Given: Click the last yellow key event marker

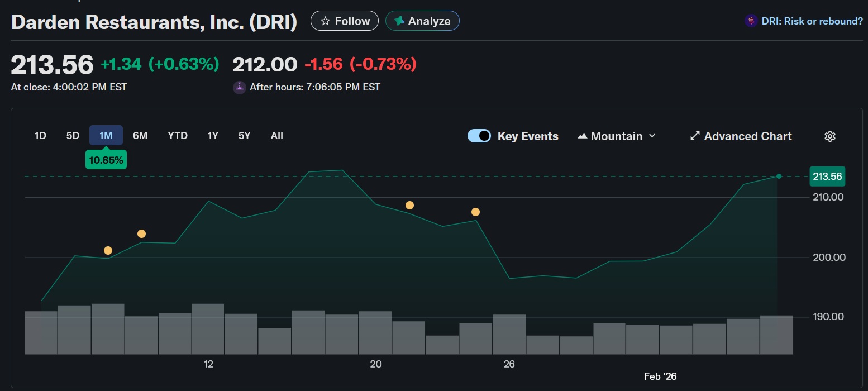Looking at the screenshot, I should (x=475, y=212).
